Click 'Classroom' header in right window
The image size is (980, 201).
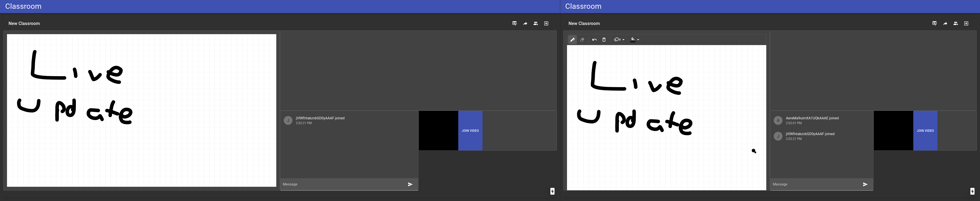tap(583, 7)
